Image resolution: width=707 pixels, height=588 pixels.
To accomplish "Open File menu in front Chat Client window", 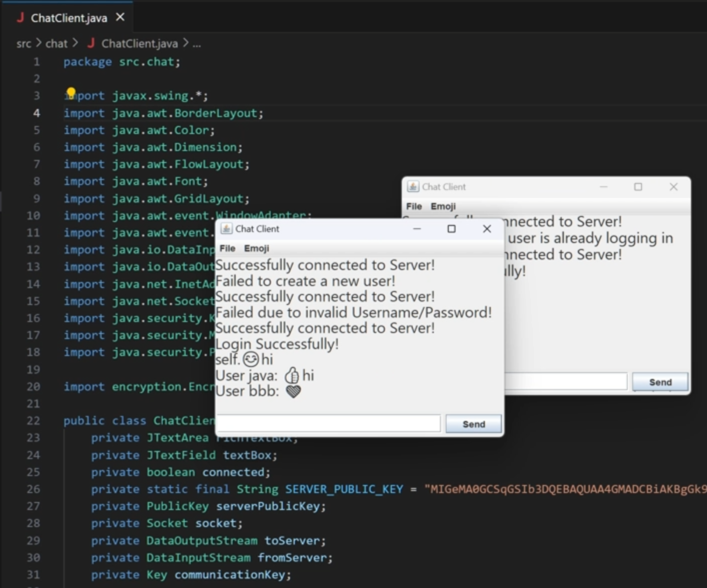I will click(x=227, y=248).
